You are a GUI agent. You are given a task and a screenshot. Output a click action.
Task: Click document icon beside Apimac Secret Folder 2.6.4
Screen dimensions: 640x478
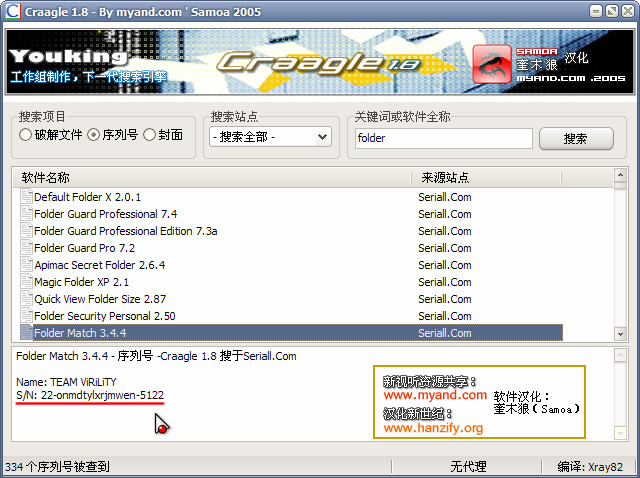pyautogui.click(x=27, y=265)
